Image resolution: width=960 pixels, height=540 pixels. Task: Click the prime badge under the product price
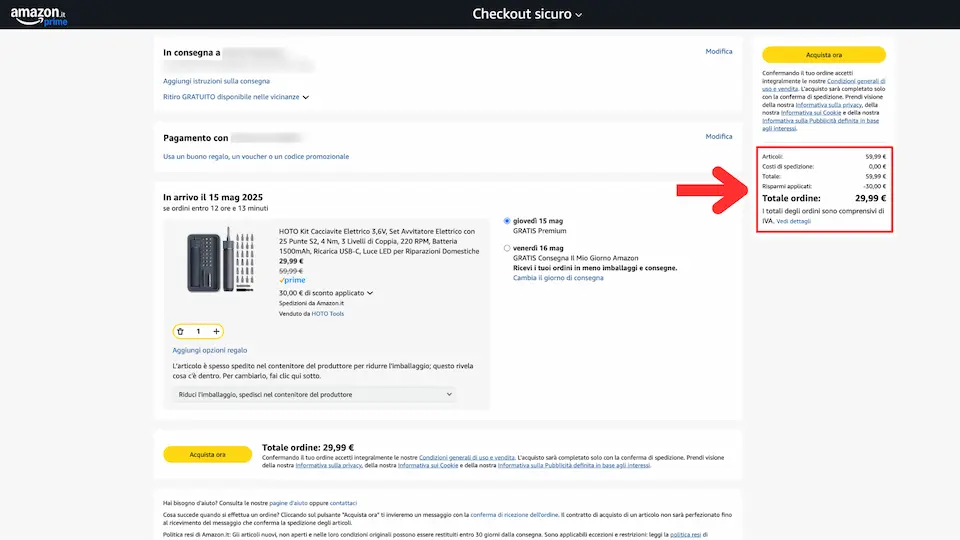click(x=292, y=280)
